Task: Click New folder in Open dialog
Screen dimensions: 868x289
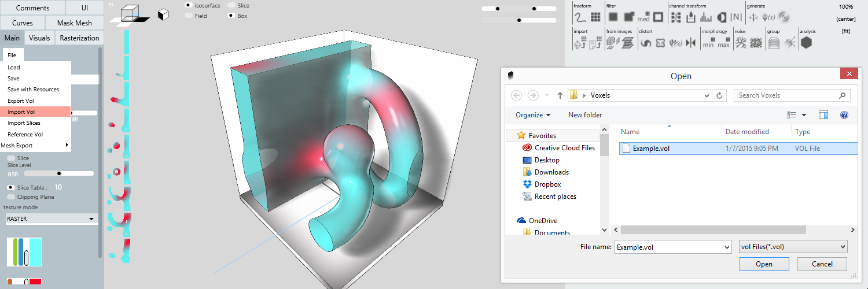Action: (585, 115)
